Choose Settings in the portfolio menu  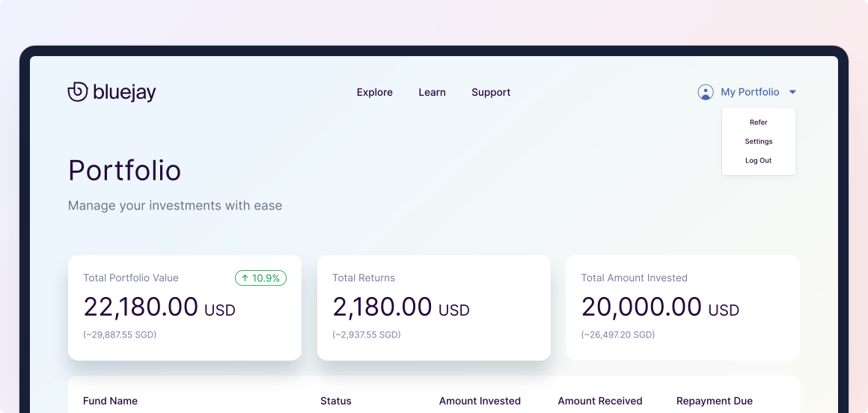pos(759,141)
